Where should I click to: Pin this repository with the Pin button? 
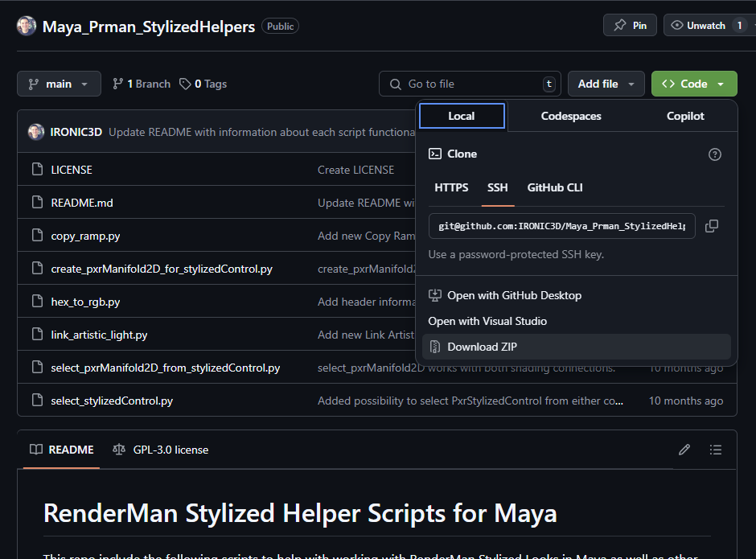pos(630,26)
